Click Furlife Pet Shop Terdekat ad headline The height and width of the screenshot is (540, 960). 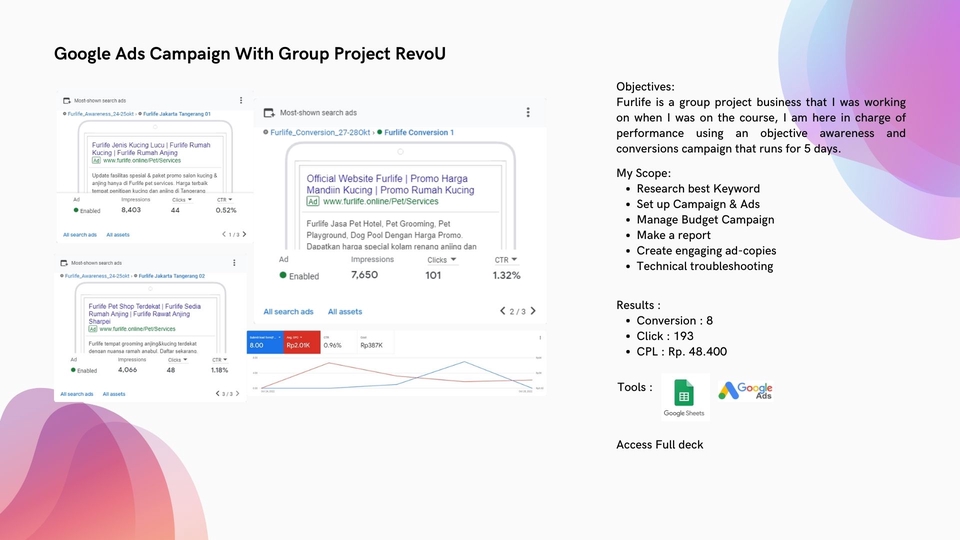click(x=144, y=313)
